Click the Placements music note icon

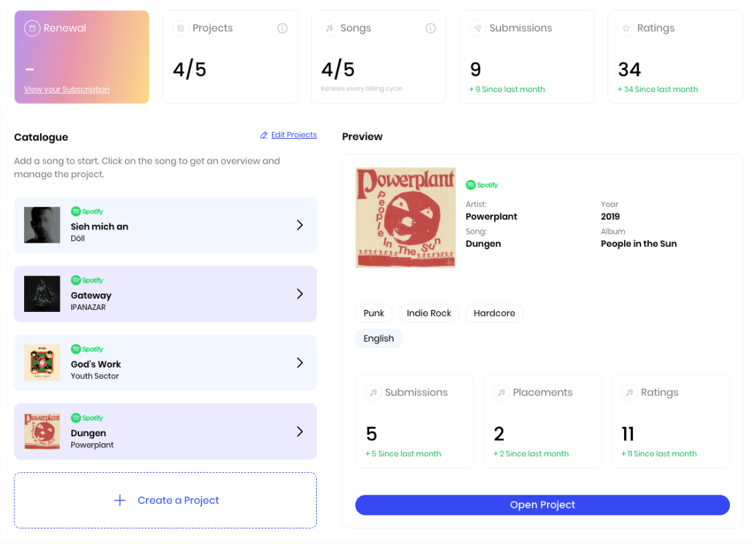point(502,393)
